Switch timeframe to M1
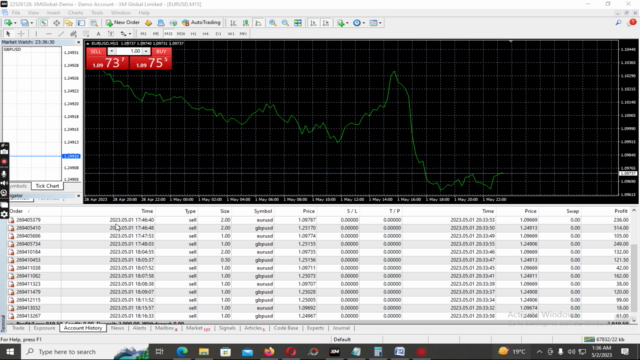The image size is (640, 360). 143,33
